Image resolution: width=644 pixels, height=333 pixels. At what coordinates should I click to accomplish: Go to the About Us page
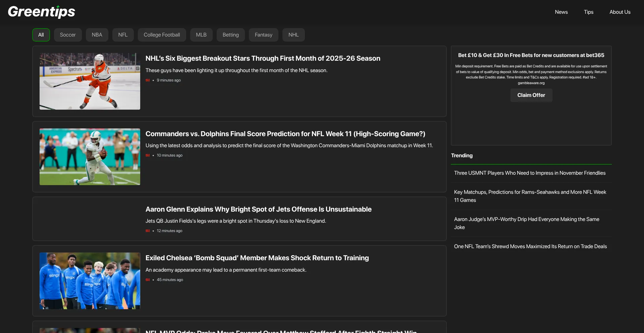tap(620, 12)
